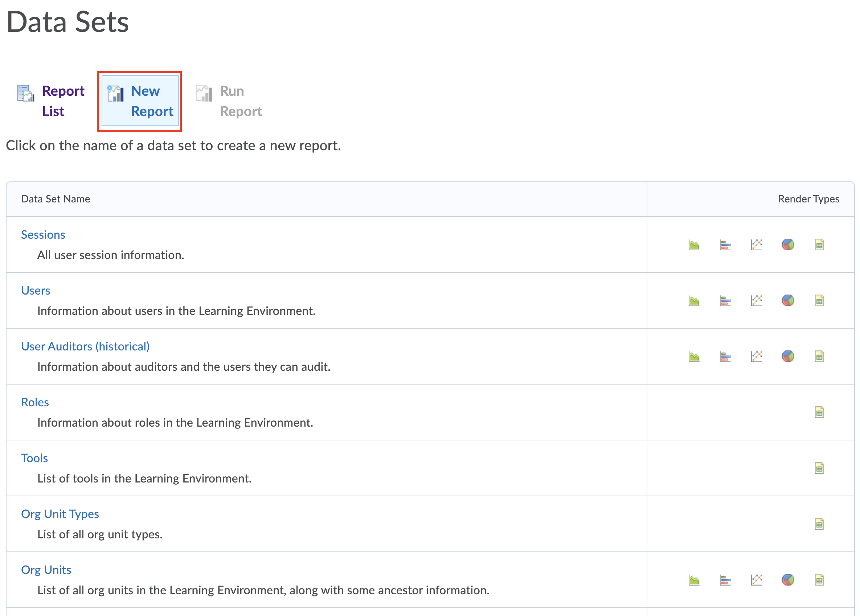Select line chart icon in User Auditors row
860x616 pixels.
point(757,356)
